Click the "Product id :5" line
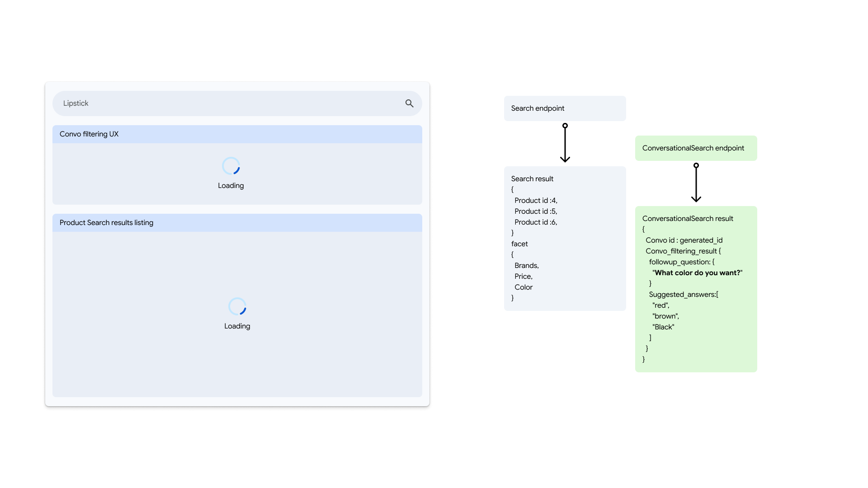Screen dimensions: 868x488 (x=536, y=211)
